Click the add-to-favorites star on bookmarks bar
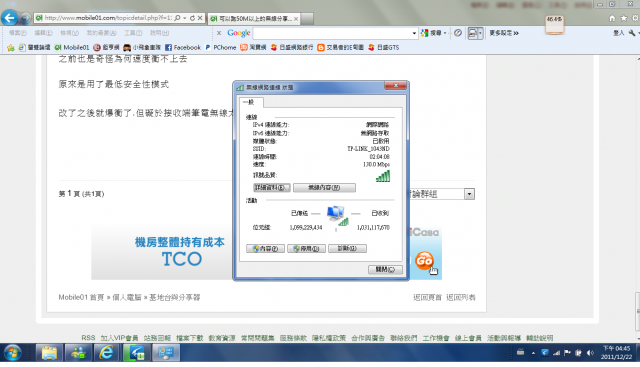This screenshot has height=367, width=640. click(x=11, y=48)
